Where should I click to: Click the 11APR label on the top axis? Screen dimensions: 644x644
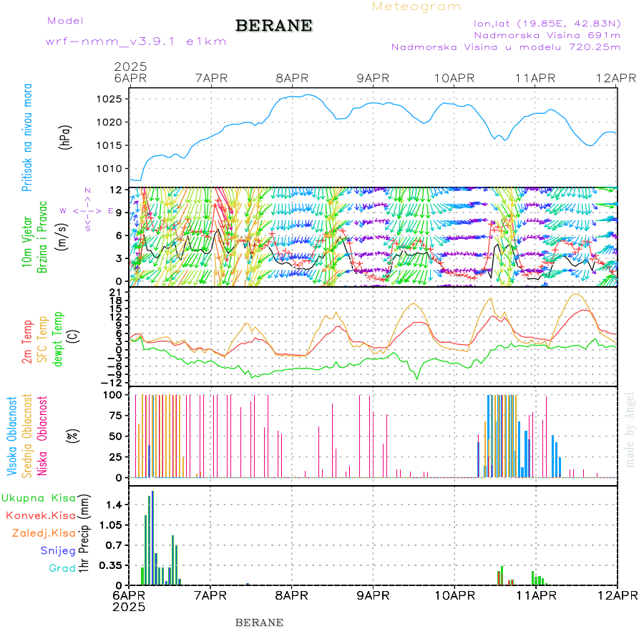point(535,78)
